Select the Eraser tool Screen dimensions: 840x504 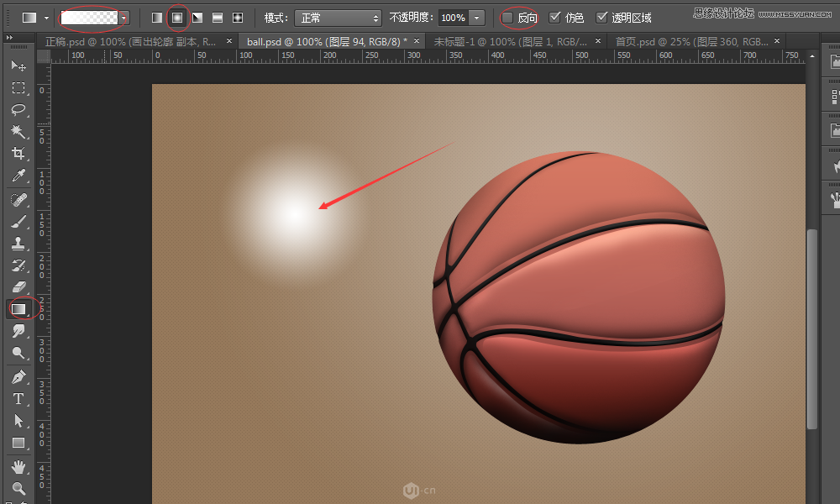18,287
